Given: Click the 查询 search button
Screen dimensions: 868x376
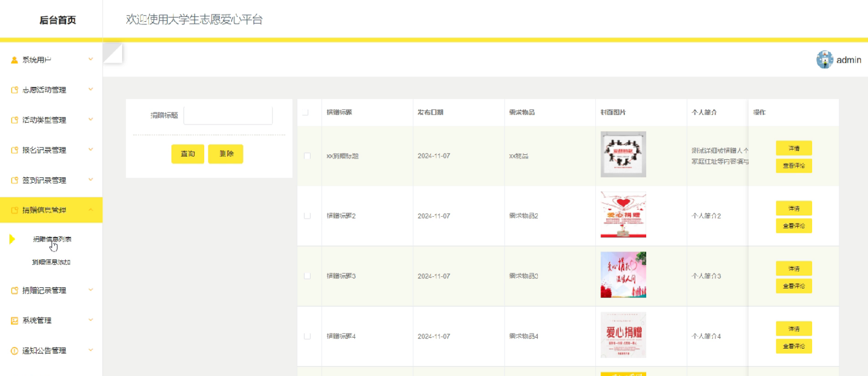Looking at the screenshot, I should 188,154.
